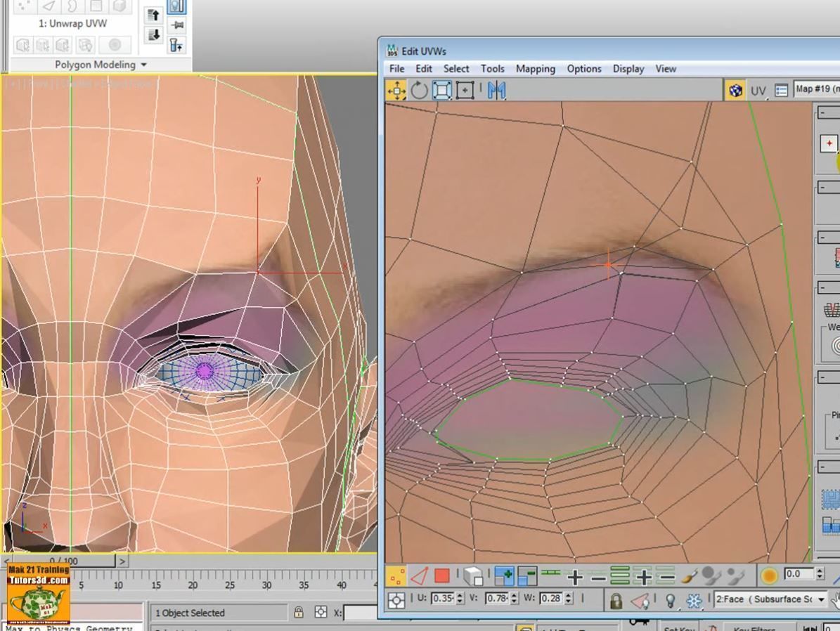
Task: Click the soft selection falloff value field
Action: pos(799,574)
